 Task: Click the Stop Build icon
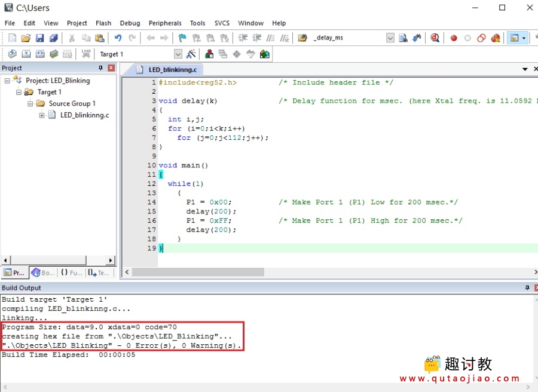click(x=68, y=54)
